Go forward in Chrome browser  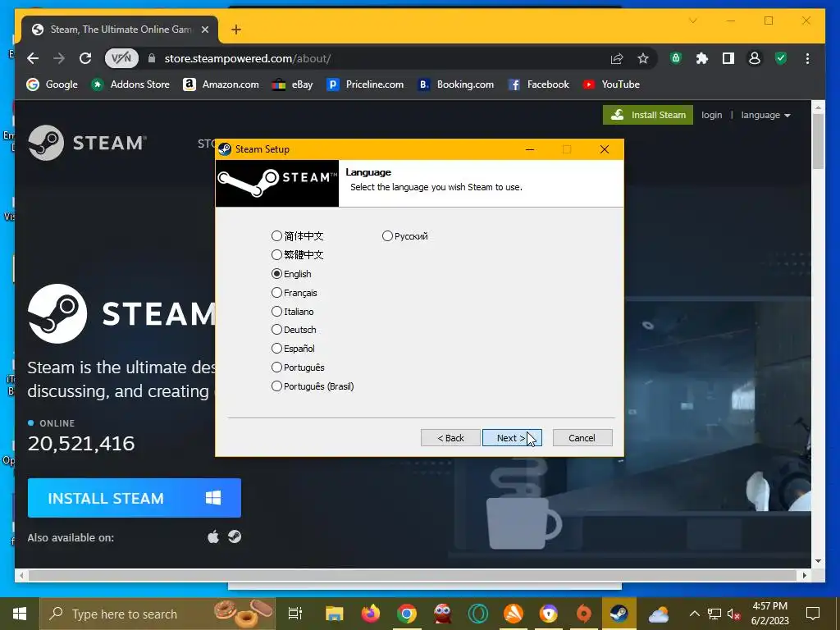point(59,58)
